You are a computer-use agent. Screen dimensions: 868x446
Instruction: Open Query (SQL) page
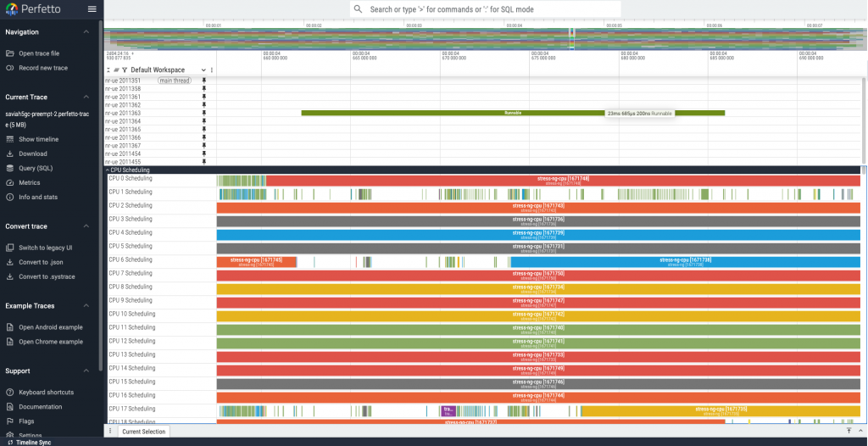pos(36,169)
